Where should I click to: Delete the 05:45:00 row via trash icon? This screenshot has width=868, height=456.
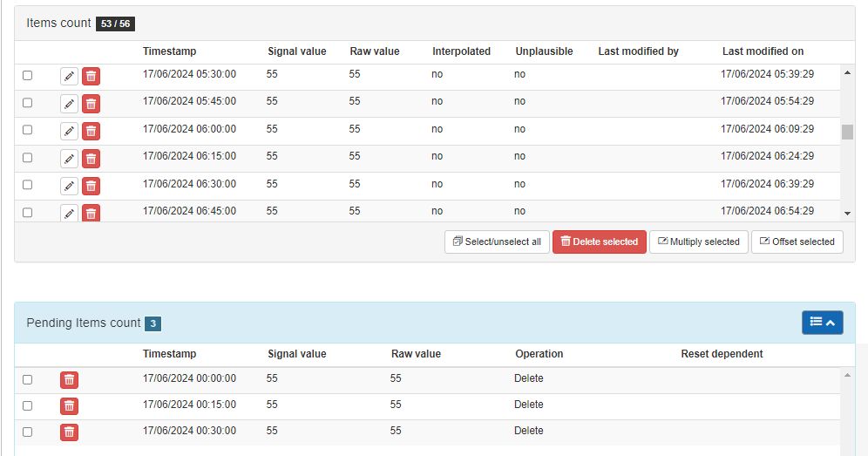pos(91,104)
